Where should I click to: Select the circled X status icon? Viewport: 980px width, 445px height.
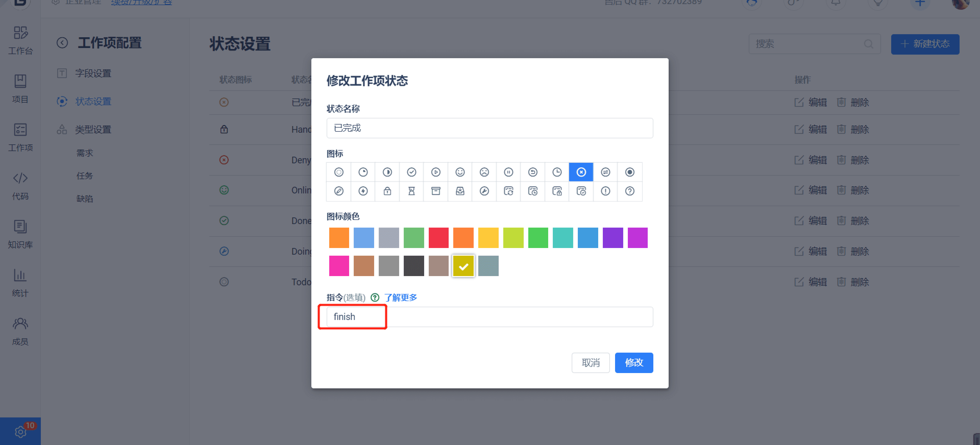(581, 172)
